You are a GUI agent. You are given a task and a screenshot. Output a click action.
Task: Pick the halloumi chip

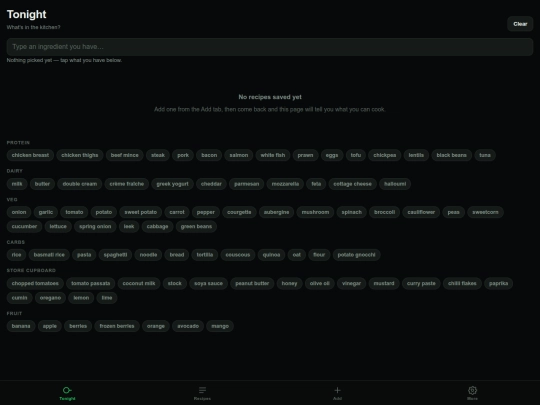[x=395, y=184]
